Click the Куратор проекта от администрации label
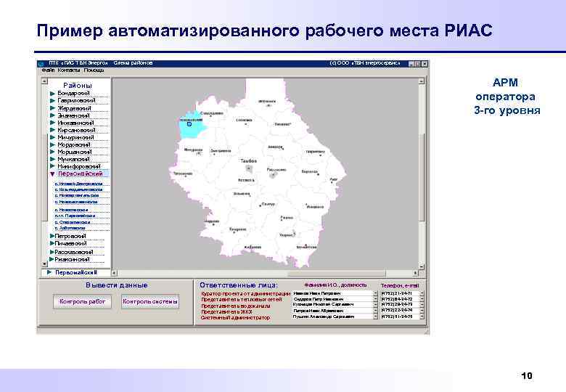Screen dimensions: 566x392 click(x=246, y=294)
